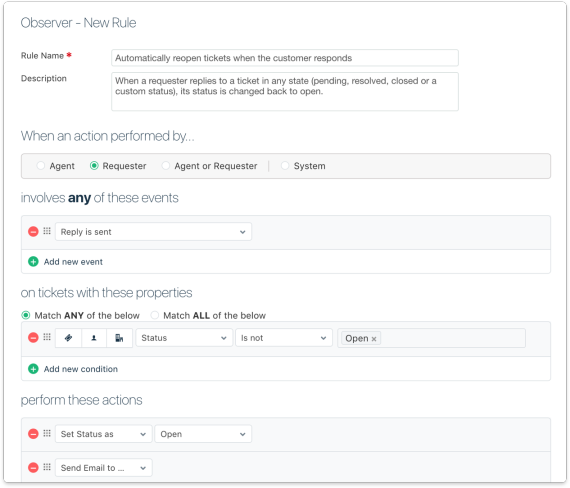Screen dimensions: 570x488
Task: Open the Open status value dropdown in actions
Action: (x=203, y=434)
